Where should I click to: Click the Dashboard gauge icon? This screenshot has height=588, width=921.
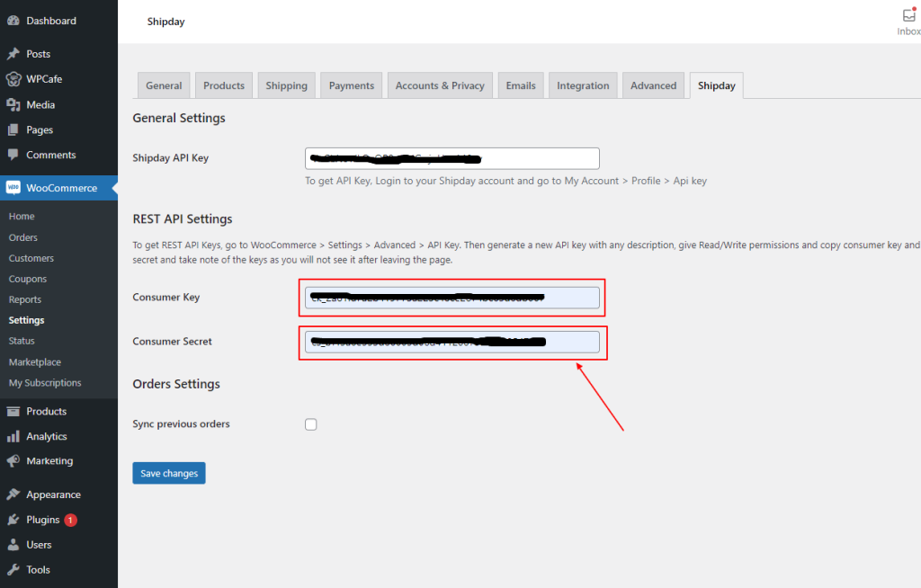(x=13, y=21)
